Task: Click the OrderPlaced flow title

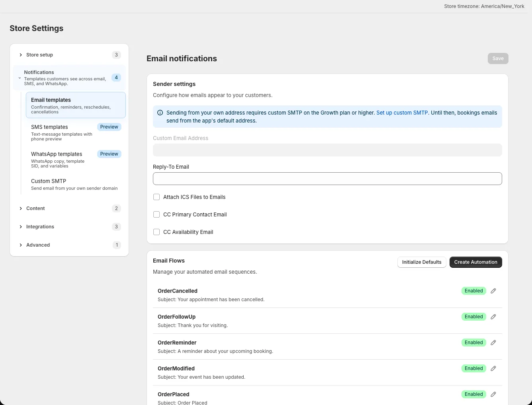Action: pyautogui.click(x=173, y=394)
